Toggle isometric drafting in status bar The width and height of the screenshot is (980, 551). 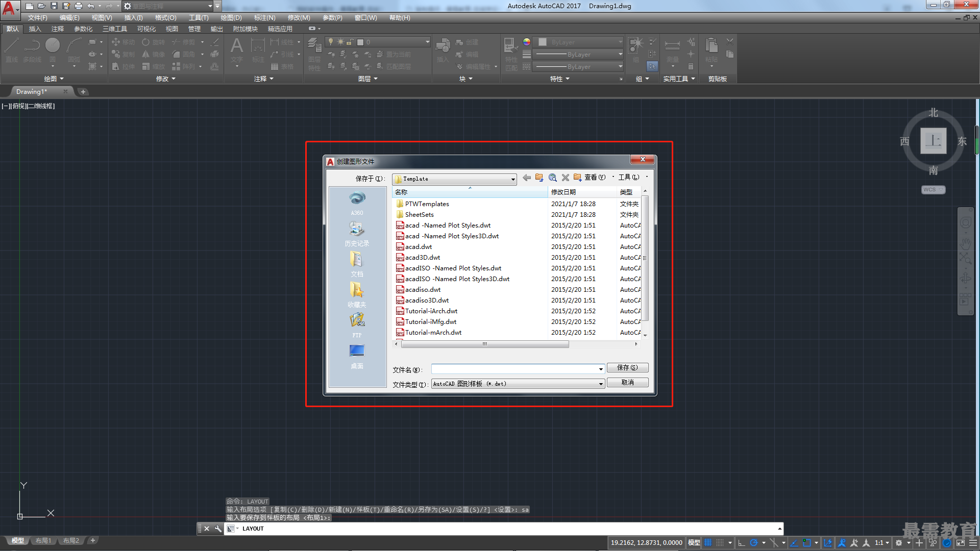pyautogui.click(x=774, y=543)
